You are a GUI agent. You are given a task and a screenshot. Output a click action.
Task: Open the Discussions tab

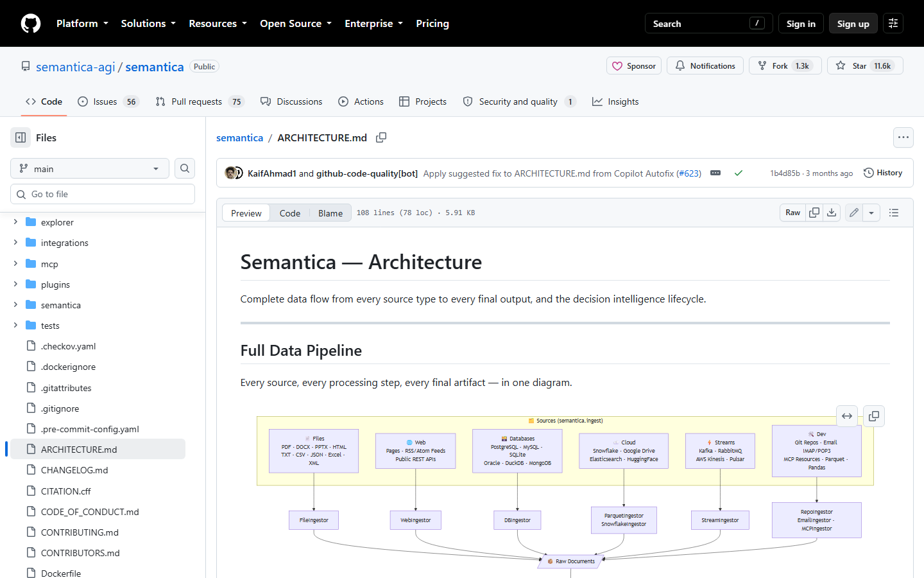[x=291, y=101]
